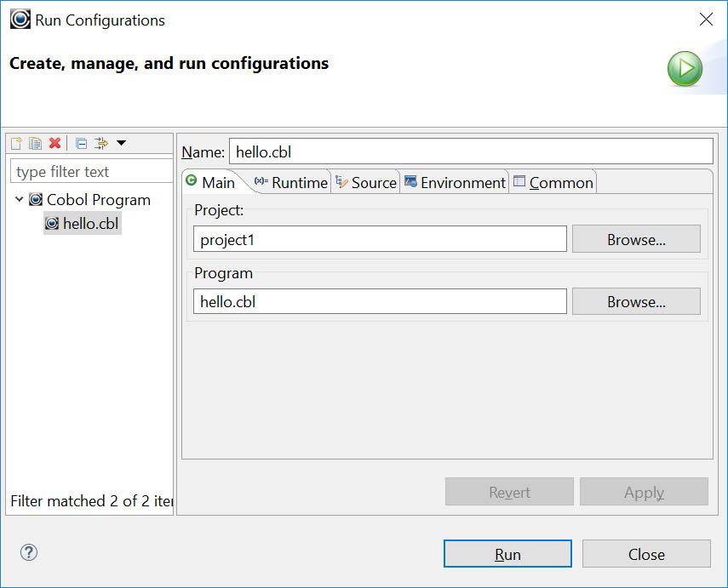
Task: Click the Cobol Program category icon
Action: tap(35, 200)
